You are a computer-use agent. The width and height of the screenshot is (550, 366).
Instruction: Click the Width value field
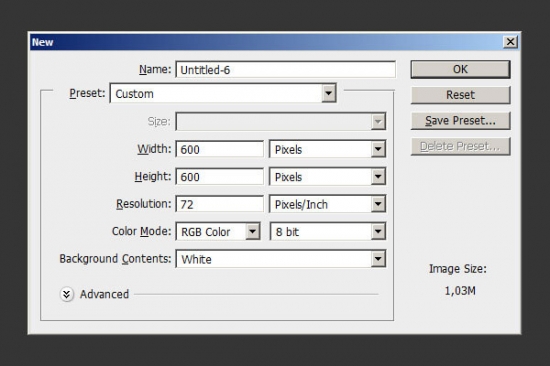tap(220, 149)
